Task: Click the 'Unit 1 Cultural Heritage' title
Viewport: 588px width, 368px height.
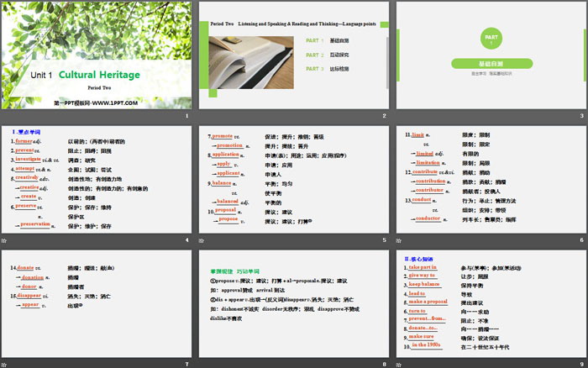Action: [86, 75]
